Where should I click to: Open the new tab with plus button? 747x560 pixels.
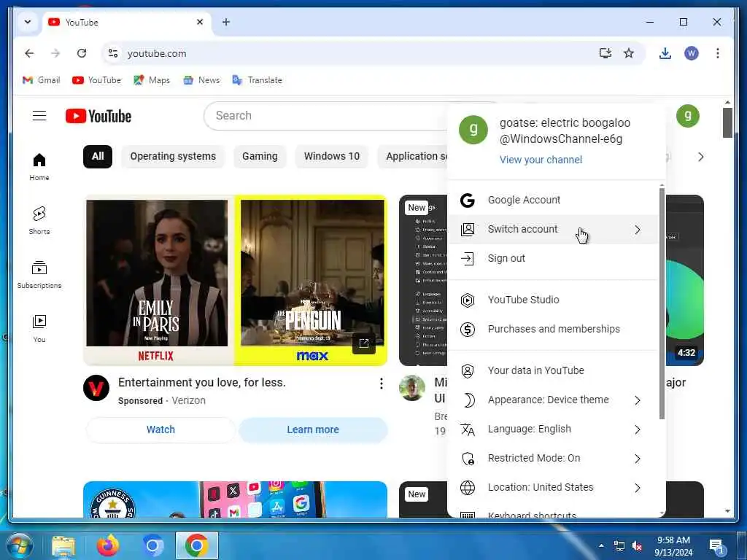(x=226, y=22)
